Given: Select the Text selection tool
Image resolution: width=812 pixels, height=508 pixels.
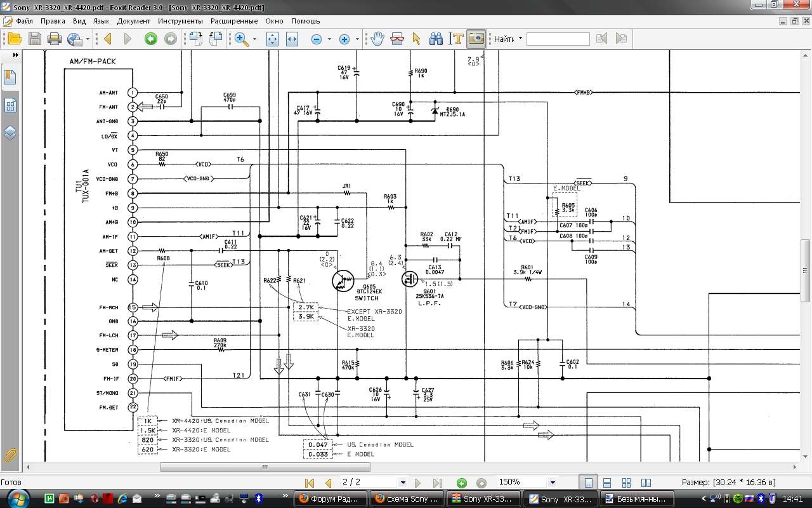Looking at the screenshot, I should pos(455,39).
